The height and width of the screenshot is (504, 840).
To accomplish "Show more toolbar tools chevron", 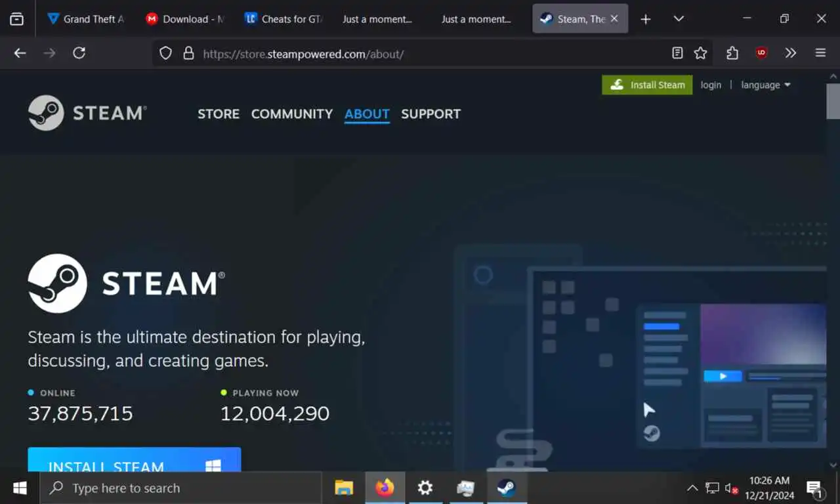I will [x=791, y=54].
